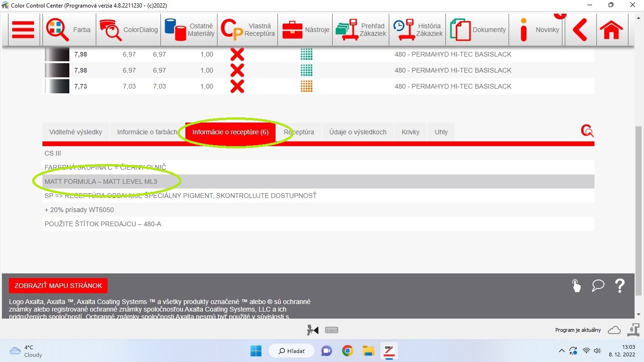This screenshot has width=644, height=362.
Task: Open the Farba color search
Action: [x=69, y=30]
